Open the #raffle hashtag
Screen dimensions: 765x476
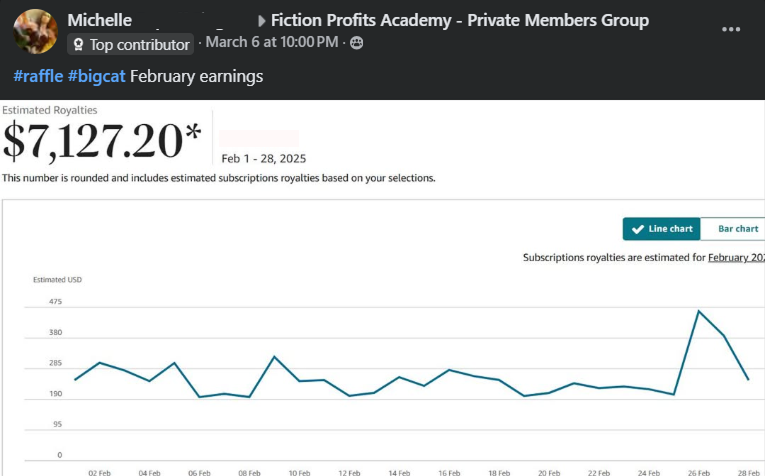tap(38, 76)
